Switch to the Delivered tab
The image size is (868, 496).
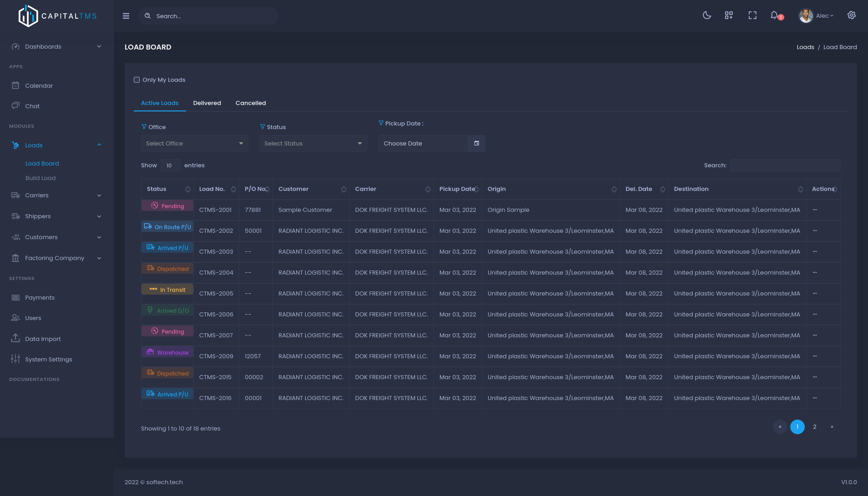click(x=207, y=103)
